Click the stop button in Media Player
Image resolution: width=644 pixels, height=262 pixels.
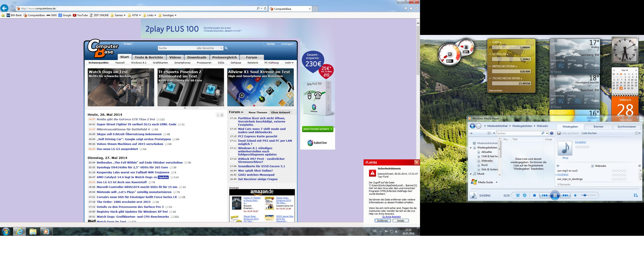pyautogui.click(x=534, y=195)
